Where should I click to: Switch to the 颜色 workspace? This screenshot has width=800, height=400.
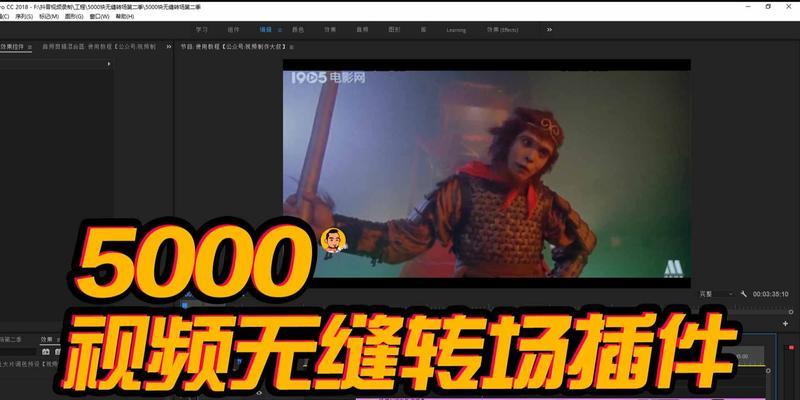(x=297, y=30)
